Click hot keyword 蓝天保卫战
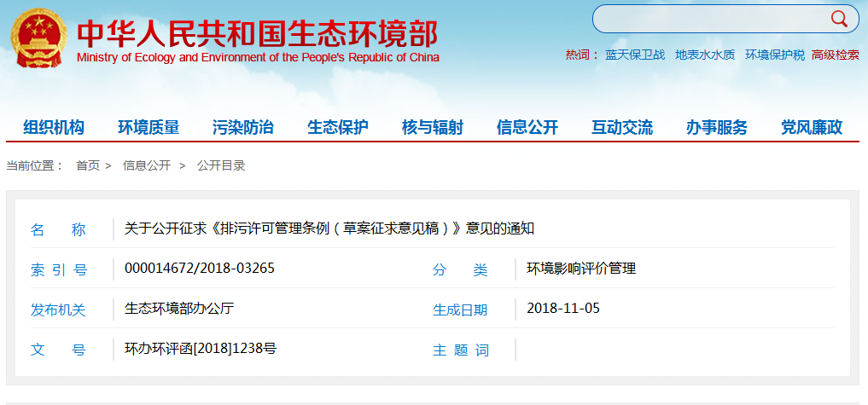The width and height of the screenshot is (868, 405). point(635,55)
